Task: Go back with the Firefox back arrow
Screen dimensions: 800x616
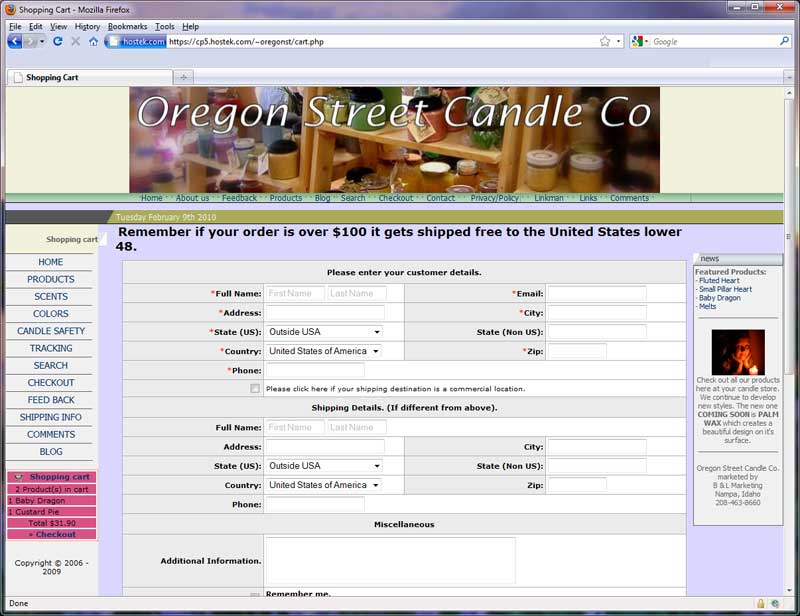Action: [14, 41]
